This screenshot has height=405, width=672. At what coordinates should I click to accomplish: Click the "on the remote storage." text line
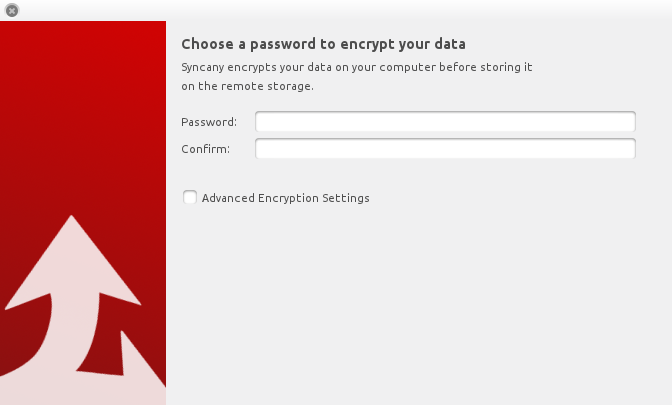(247, 86)
